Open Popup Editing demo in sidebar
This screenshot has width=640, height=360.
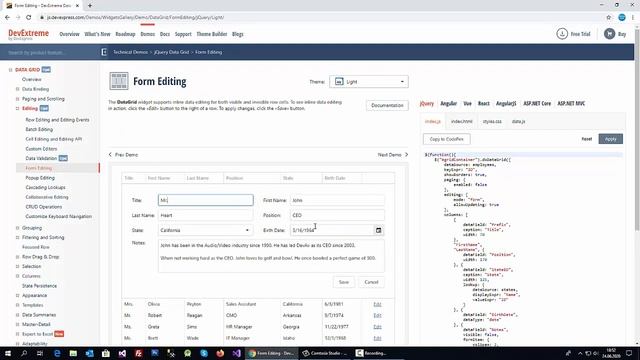(x=40, y=178)
